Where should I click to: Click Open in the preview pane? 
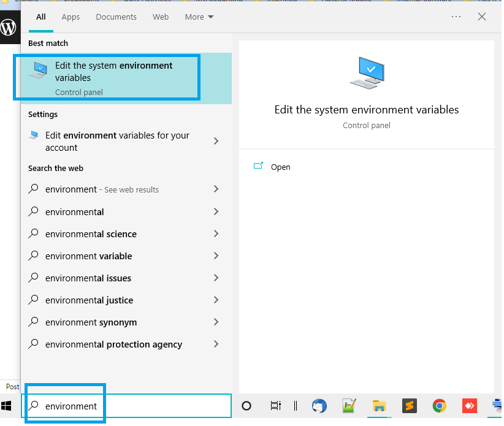(280, 167)
